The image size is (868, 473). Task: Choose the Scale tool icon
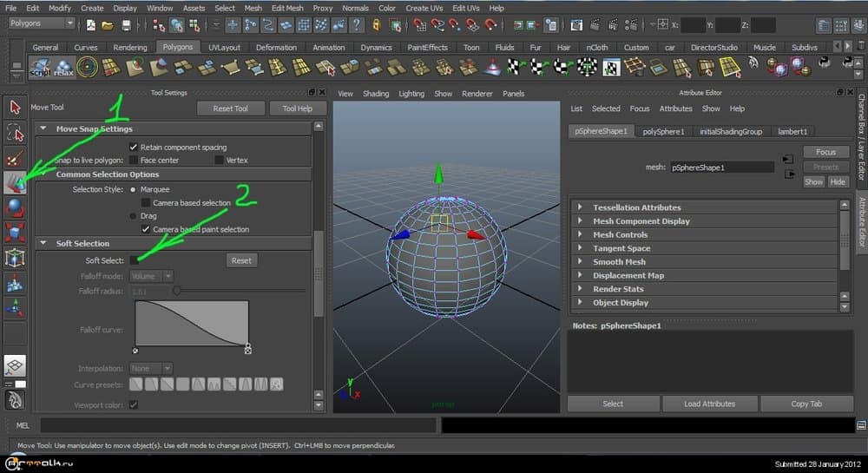pos(15,233)
